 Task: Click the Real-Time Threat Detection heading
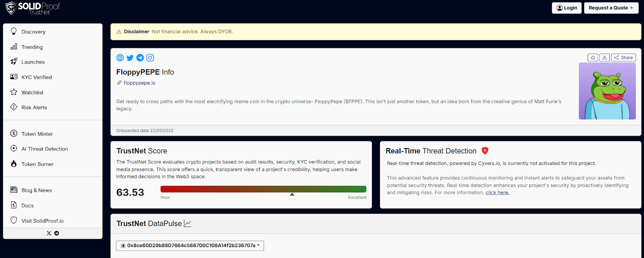point(431,151)
